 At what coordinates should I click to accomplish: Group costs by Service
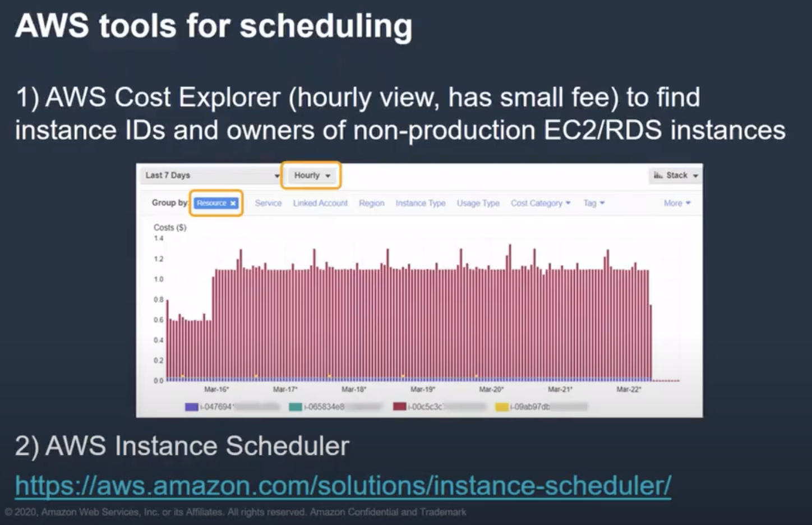click(x=268, y=203)
